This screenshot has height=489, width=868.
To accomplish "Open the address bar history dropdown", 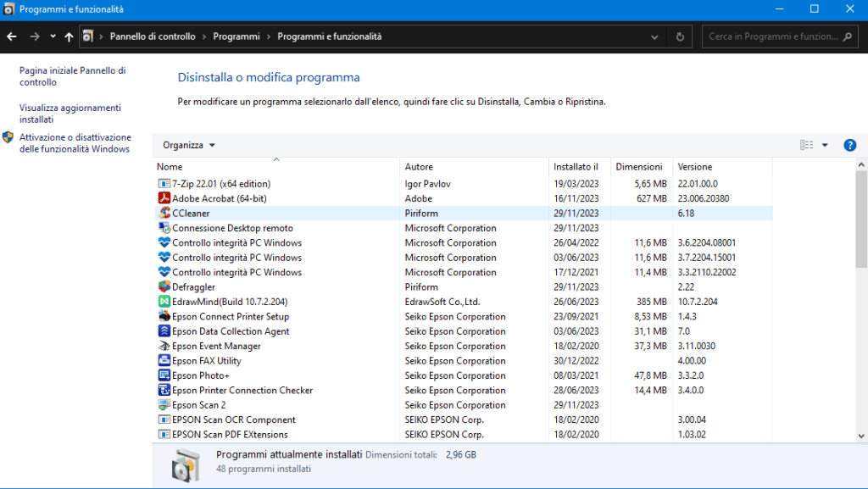I will [654, 37].
